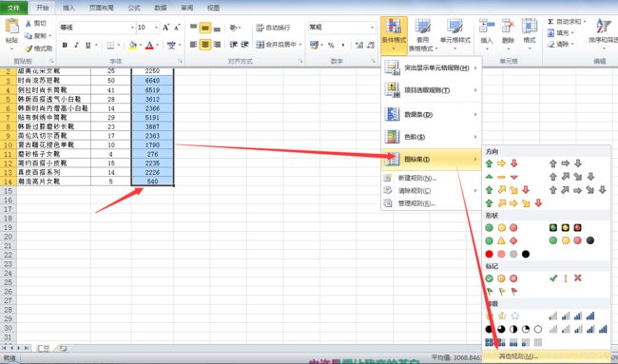This screenshot has height=364, width=618.
Task: Open the borders dropdown arrow
Action: click(119, 46)
